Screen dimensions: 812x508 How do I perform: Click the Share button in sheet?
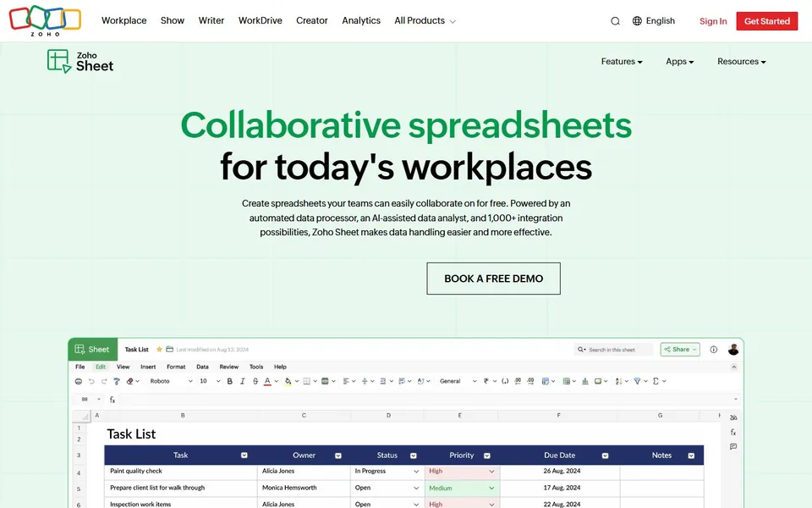(680, 350)
